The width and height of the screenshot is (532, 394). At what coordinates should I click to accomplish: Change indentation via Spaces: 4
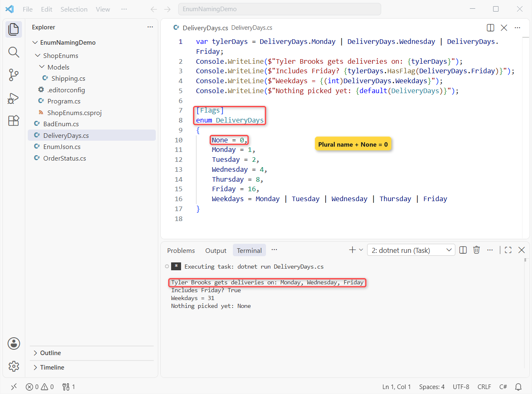(432, 387)
